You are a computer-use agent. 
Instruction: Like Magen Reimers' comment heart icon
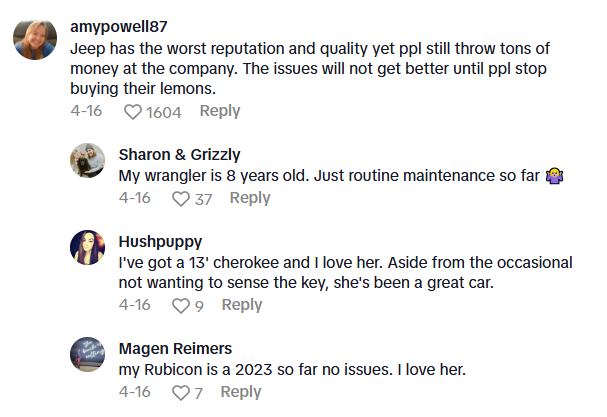(x=181, y=393)
